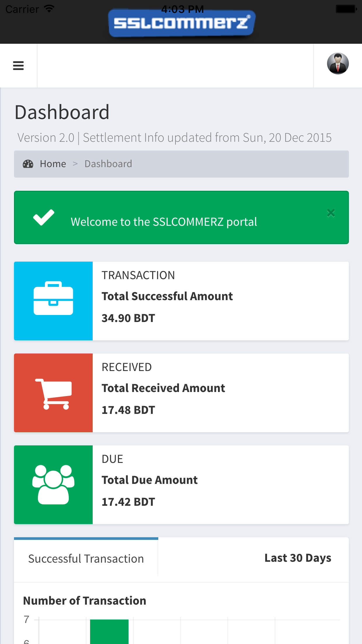
Task: Click the Wi-Fi status icon
Action: click(x=50, y=9)
